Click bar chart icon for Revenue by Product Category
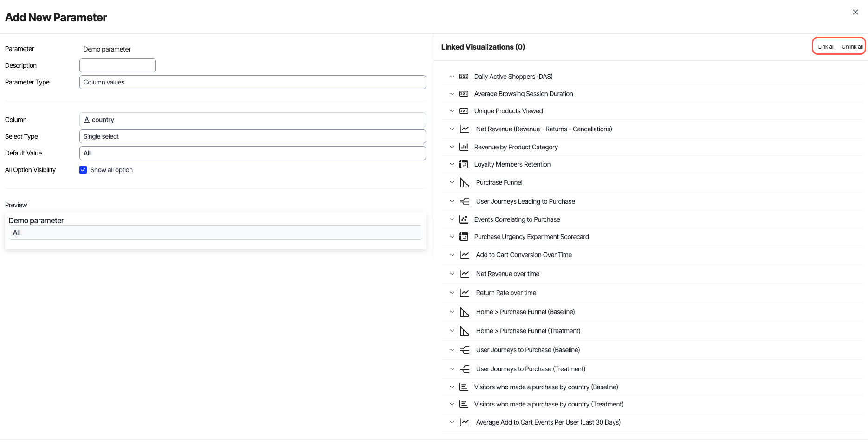Screen dimensions: 868x445 [463, 147]
